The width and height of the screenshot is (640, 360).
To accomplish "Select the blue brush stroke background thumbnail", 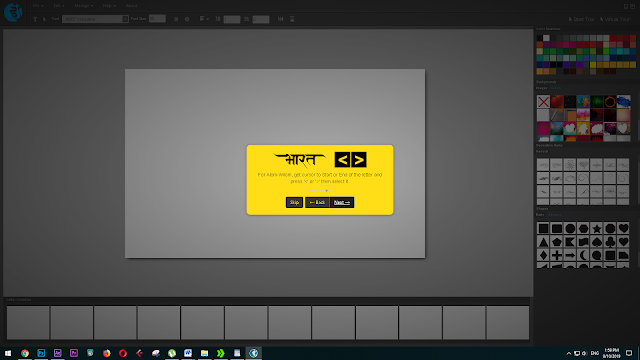I will click(x=623, y=102).
